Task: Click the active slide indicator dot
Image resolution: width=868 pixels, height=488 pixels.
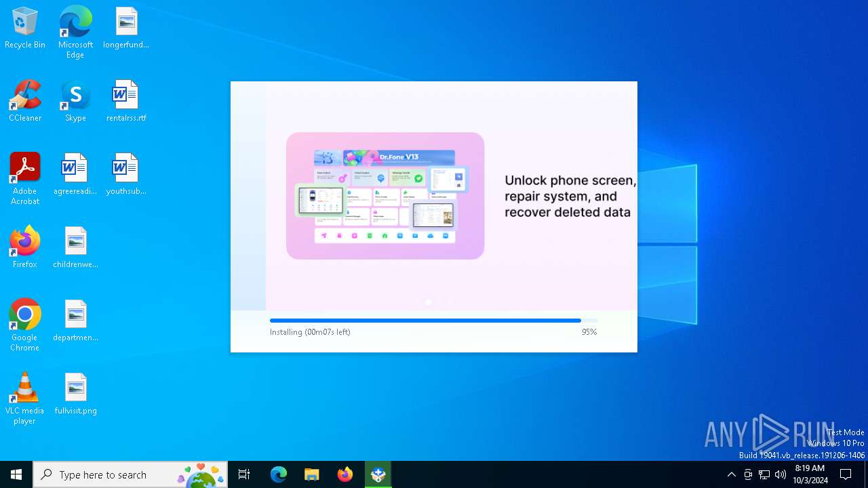Action: [x=429, y=302]
